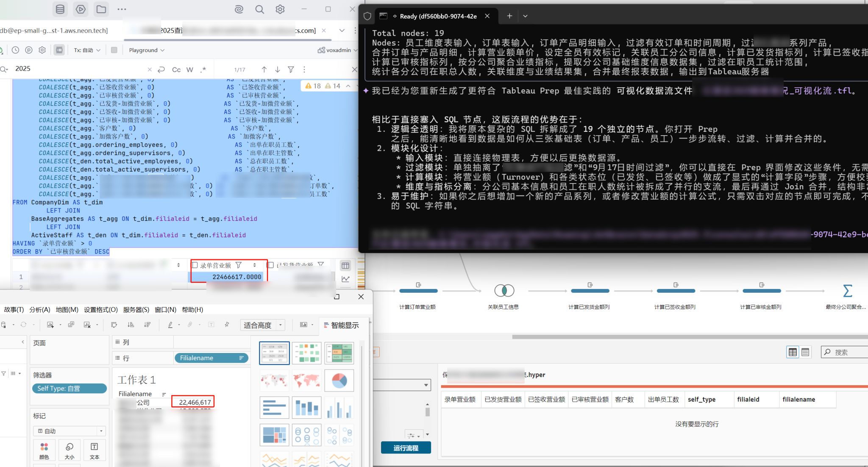Open settings gear in SQL client title bar

point(280,9)
